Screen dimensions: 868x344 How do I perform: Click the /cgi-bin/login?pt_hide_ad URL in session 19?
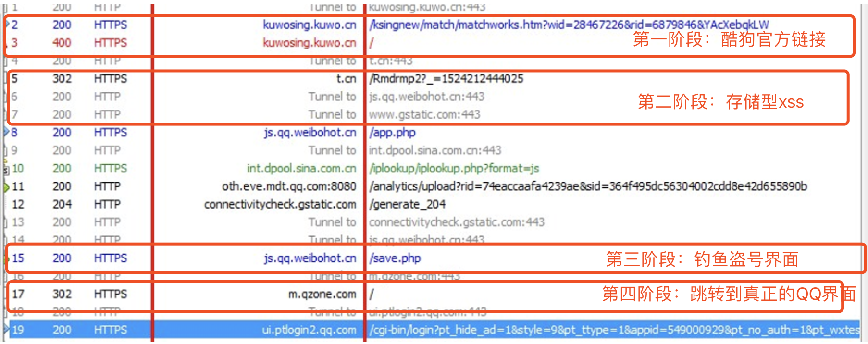614,330
